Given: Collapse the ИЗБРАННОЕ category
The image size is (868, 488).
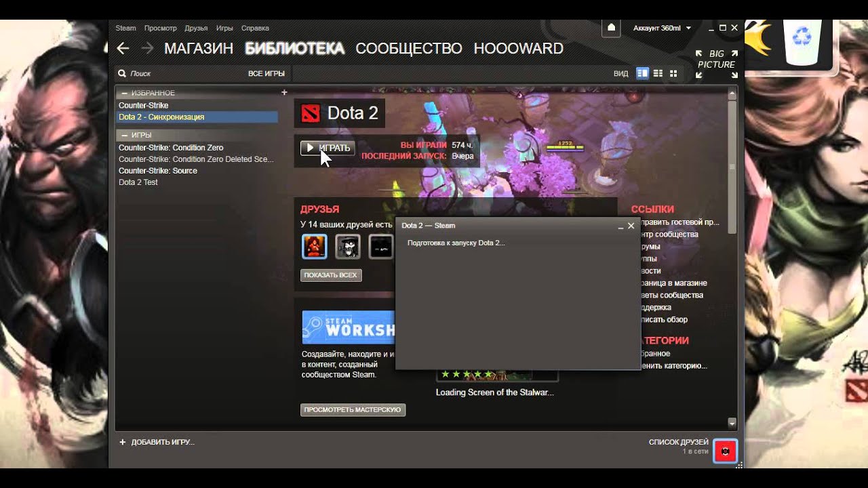Looking at the screenshot, I should [x=125, y=93].
